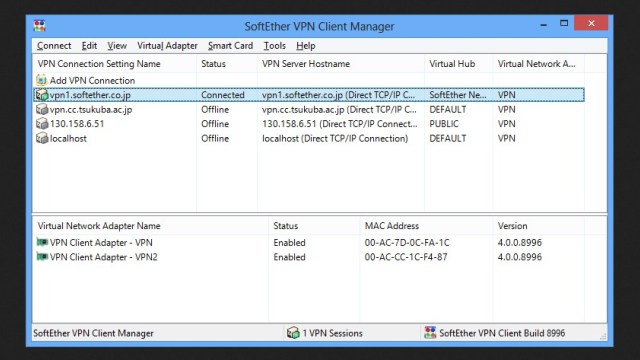
Task: Grab the window resize grip corner
Action: [x=603, y=336]
